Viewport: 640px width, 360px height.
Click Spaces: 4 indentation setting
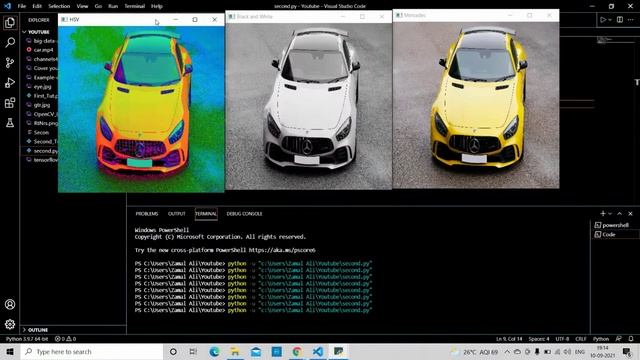[539, 339]
